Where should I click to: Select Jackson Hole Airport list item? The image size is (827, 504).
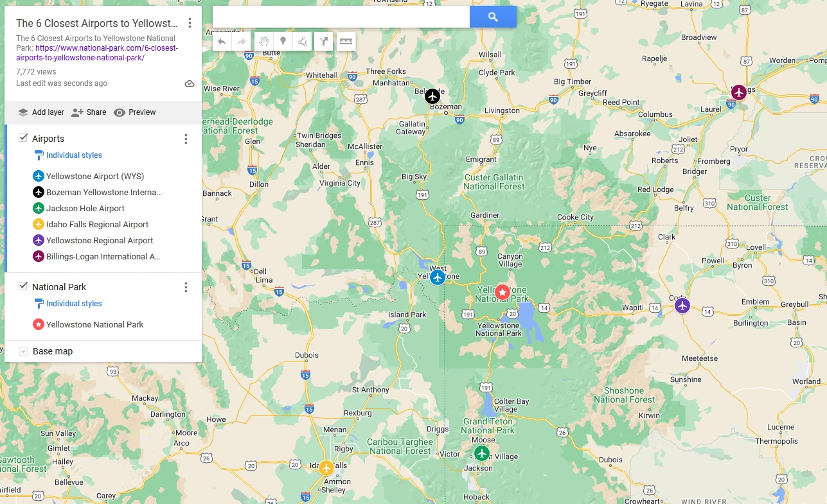[x=85, y=208]
